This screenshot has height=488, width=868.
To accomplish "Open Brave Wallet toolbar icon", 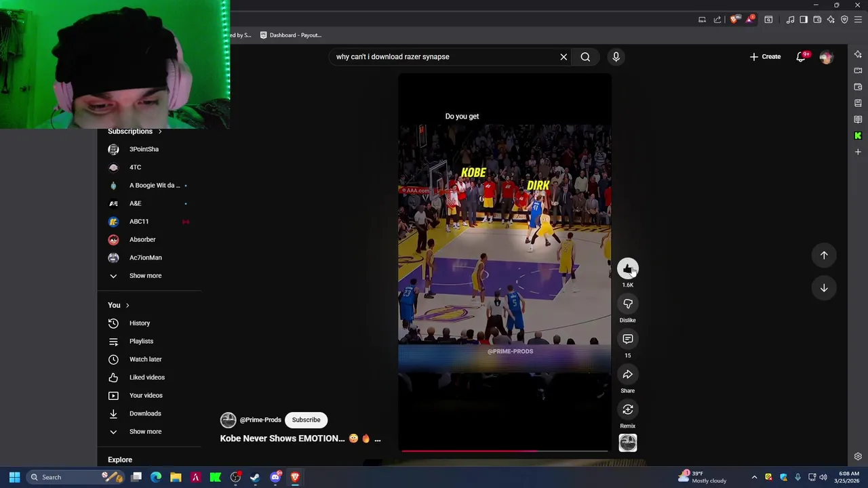I will pyautogui.click(x=817, y=20).
